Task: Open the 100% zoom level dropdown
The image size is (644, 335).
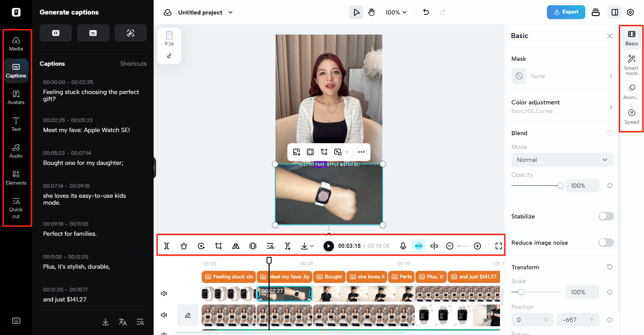Action: pos(396,12)
